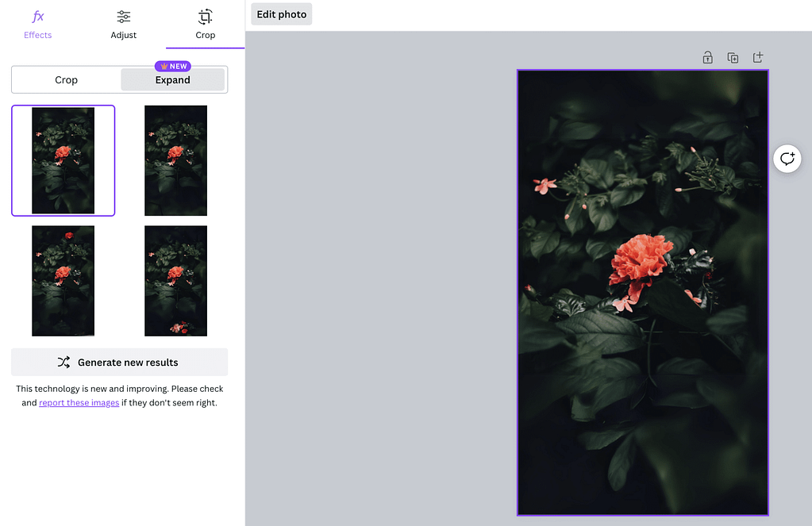This screenshot has height=526, width=812.
Task: Select the Expand segment option
Action: [172, 80]
